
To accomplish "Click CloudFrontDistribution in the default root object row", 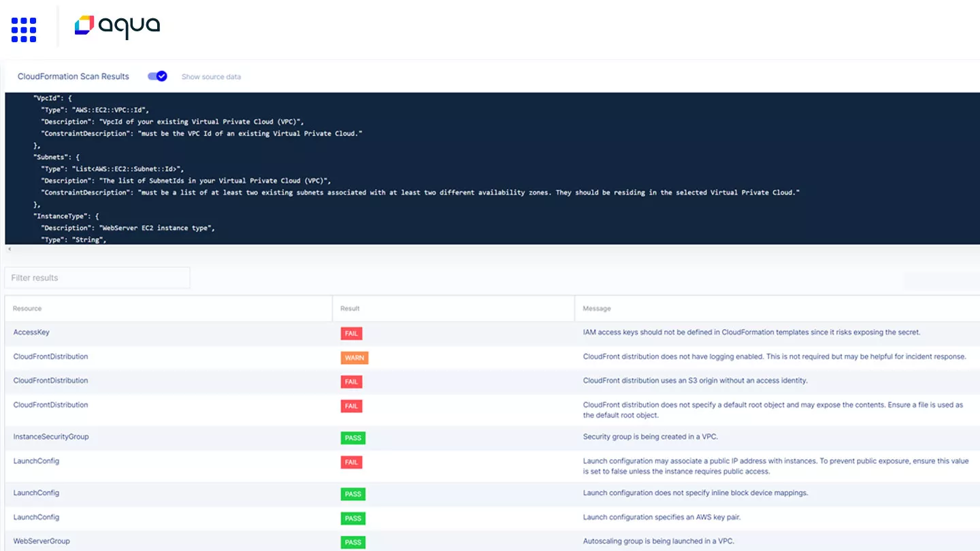I will click(50, 405).
